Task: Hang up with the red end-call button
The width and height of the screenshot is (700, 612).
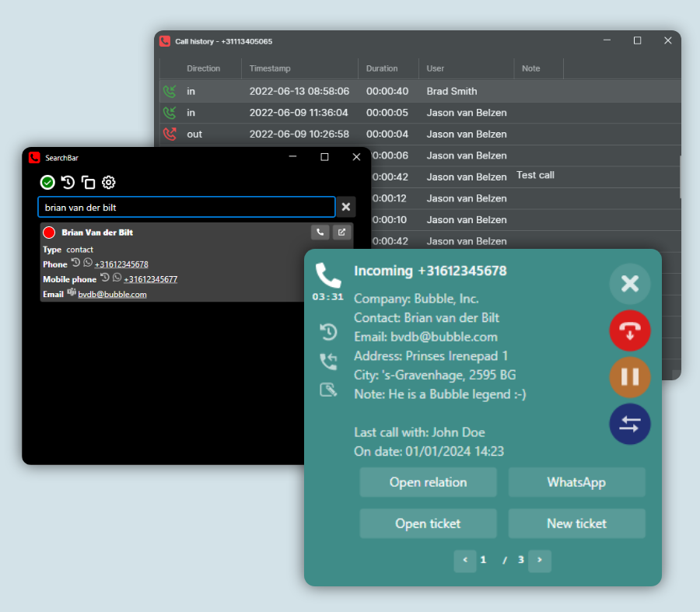Action: (x=629, y=330)
